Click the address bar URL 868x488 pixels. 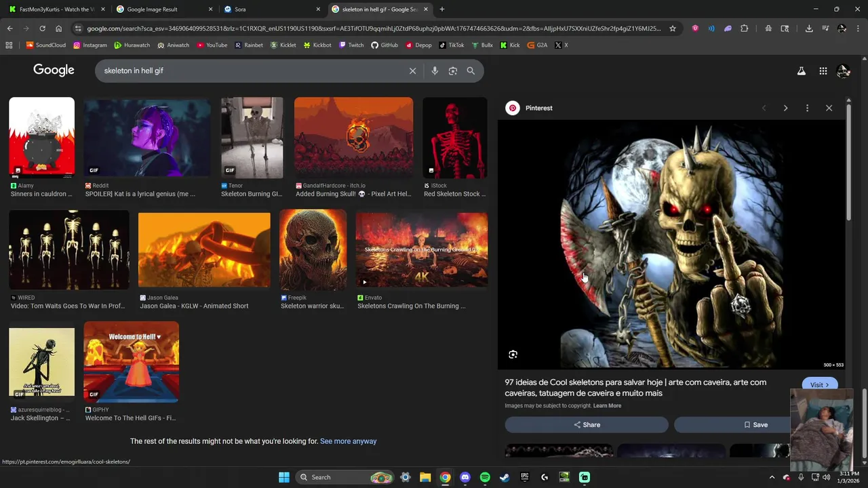(x=373, y=28)
